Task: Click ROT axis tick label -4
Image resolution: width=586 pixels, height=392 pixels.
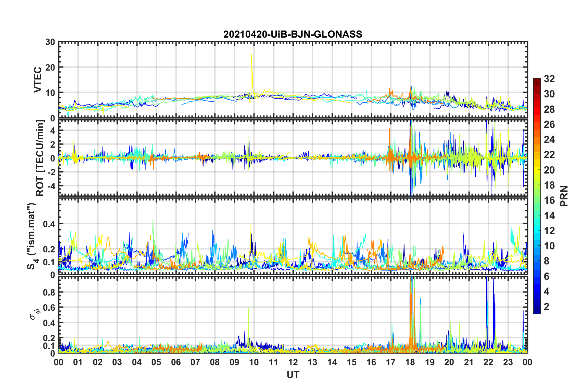Action: (51, 186)
